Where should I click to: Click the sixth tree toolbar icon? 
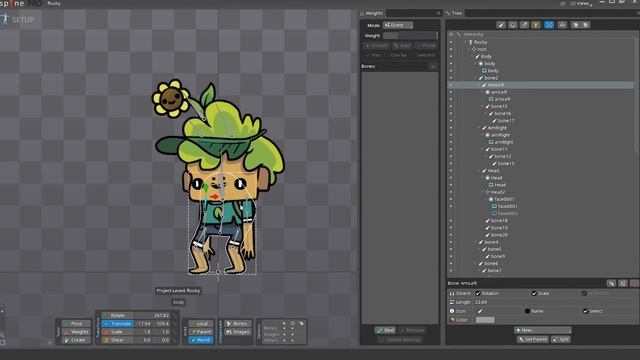pos(562,25)
